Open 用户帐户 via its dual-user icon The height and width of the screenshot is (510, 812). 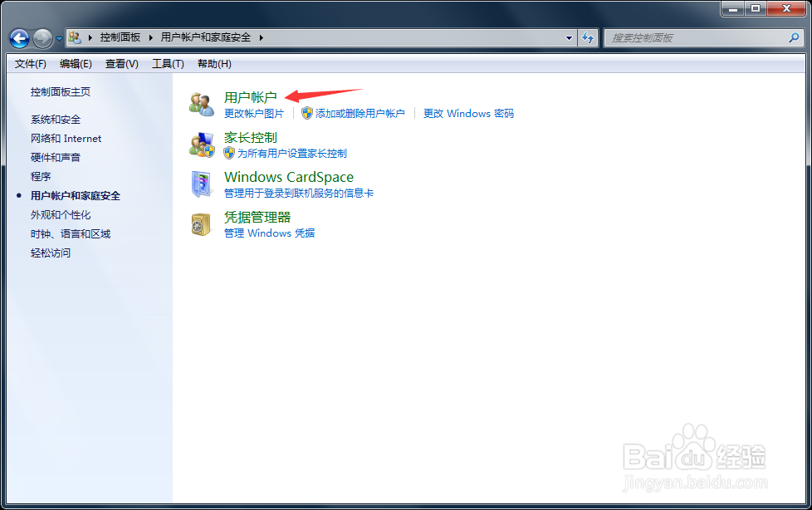click(x=202, y=103)
